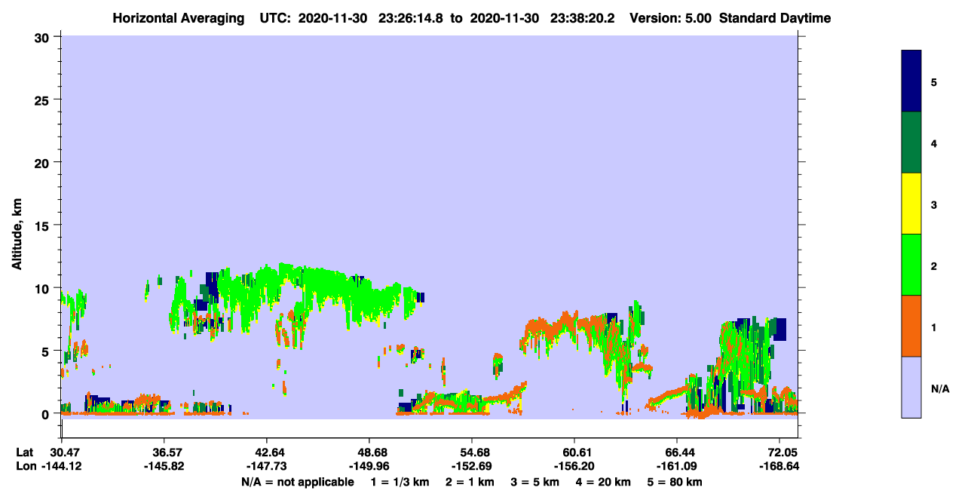This screenshot has height=503, width=980.
Task: Click the longitude value -152.69
Action: [x=472, y=466]
